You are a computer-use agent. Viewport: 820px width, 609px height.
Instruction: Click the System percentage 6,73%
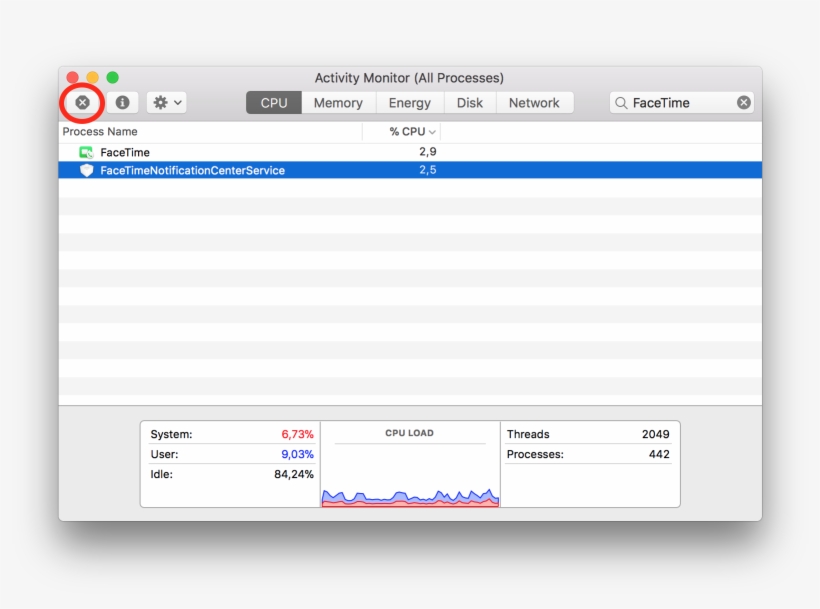pos(297,434)
